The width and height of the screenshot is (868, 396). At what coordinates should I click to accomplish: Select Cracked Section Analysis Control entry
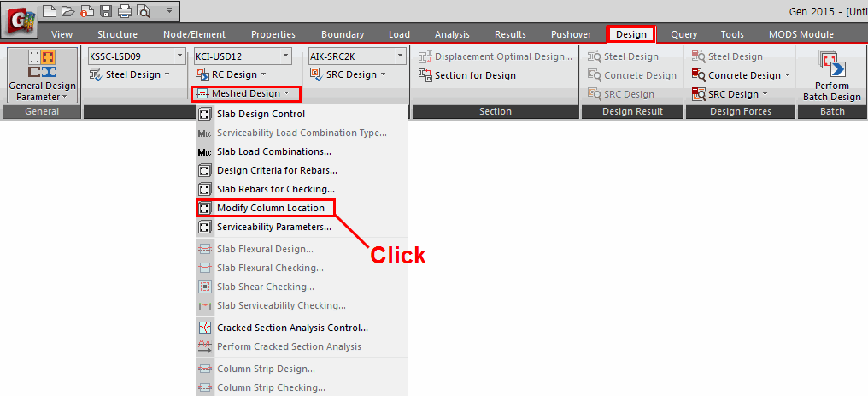click(x=292, y=328)
